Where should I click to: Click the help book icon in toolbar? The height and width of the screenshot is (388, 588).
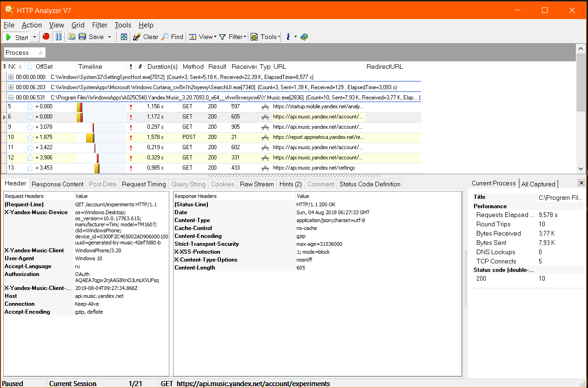(x=304, y=37)
